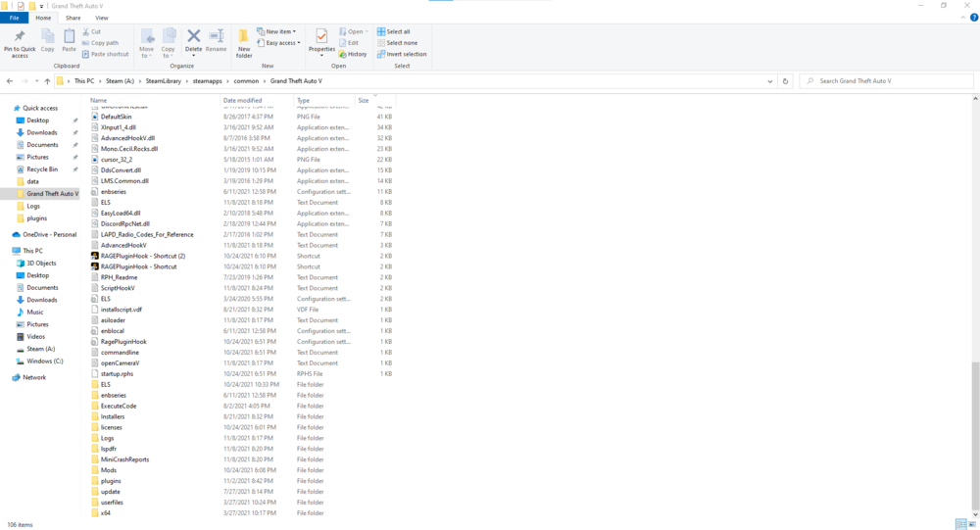Go back with the Back arrow
Screen dimensions: 980x530
[10, 81]
